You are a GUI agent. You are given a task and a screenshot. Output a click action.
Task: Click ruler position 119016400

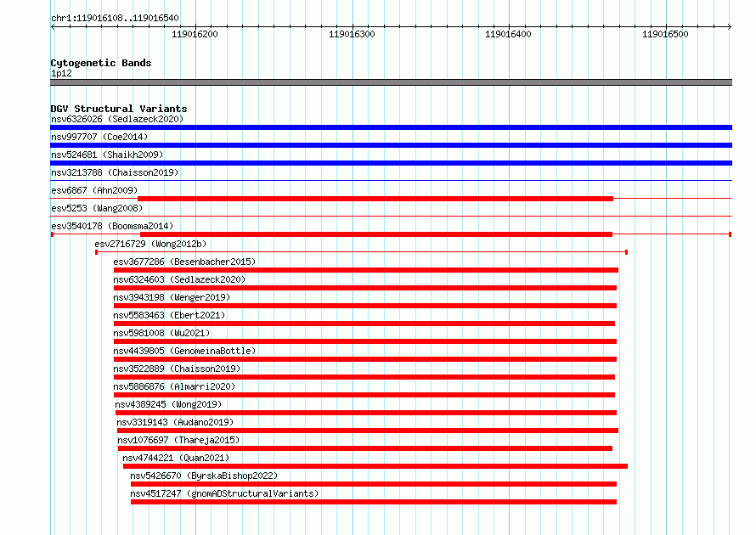point(508,34)
